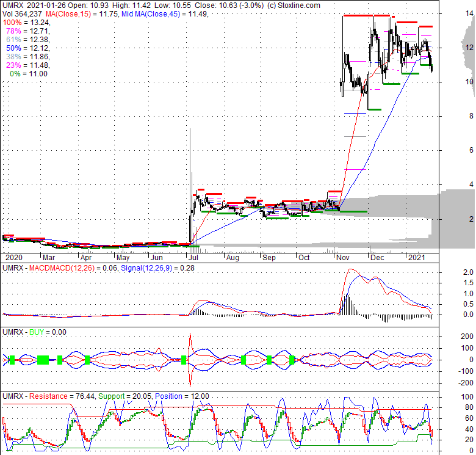Select the MA(Close,15) = 11.75 label
Viewport: 476px width, 455px height.
click(x=82, y=14)
